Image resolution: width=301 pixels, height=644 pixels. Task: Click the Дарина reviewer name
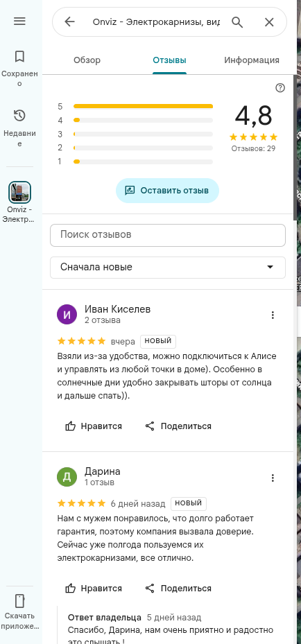point(102,471)
